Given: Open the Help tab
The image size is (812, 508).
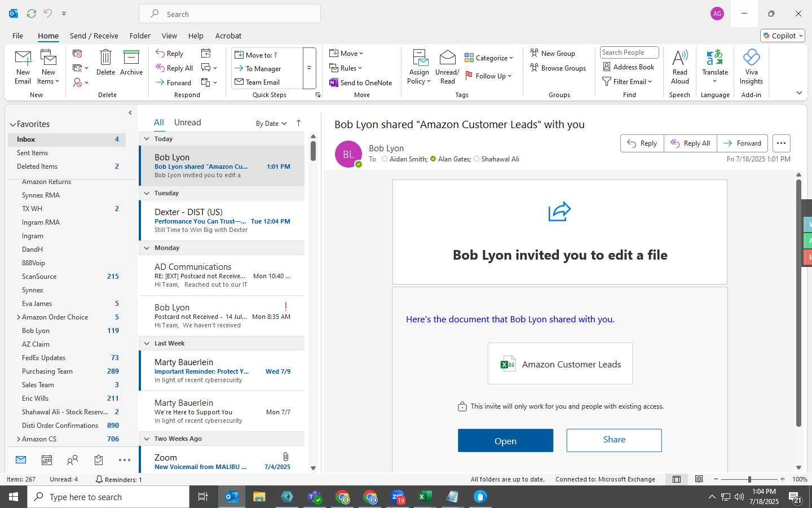Looking at the screenshot, I should click(196, 36).
